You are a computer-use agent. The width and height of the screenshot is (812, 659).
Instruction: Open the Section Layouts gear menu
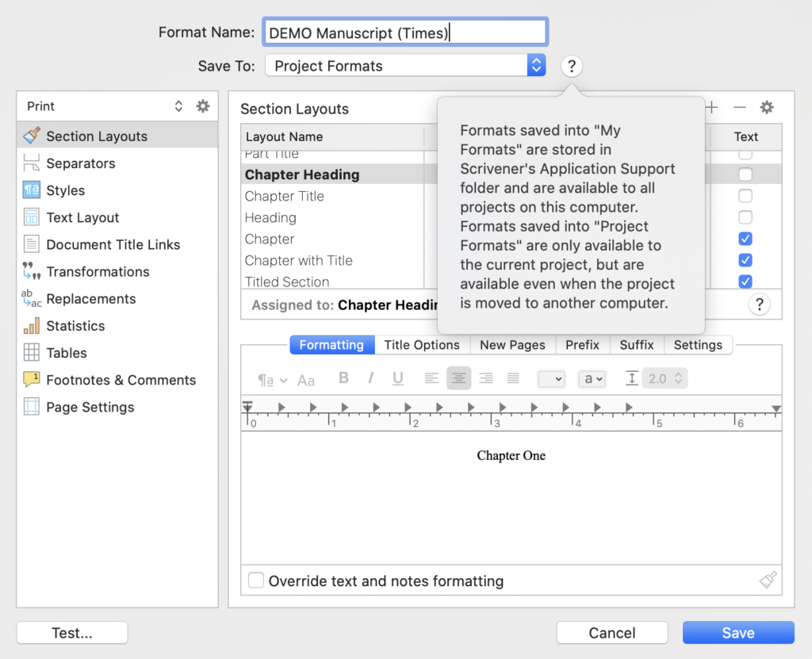pos(766,107)
